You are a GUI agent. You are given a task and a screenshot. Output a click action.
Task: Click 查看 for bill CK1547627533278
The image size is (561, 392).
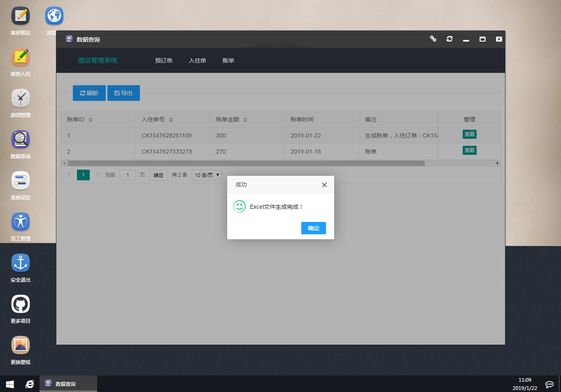coord(470,150)
